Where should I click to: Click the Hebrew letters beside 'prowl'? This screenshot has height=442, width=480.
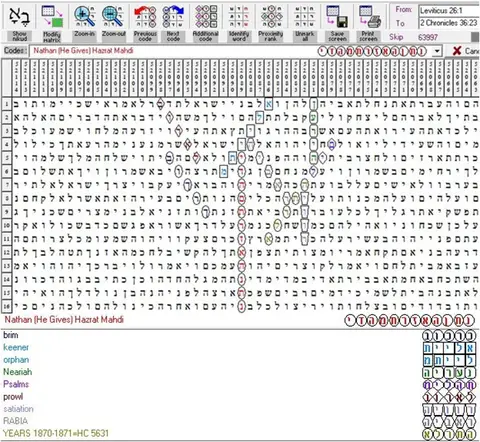tap(449, 397)
